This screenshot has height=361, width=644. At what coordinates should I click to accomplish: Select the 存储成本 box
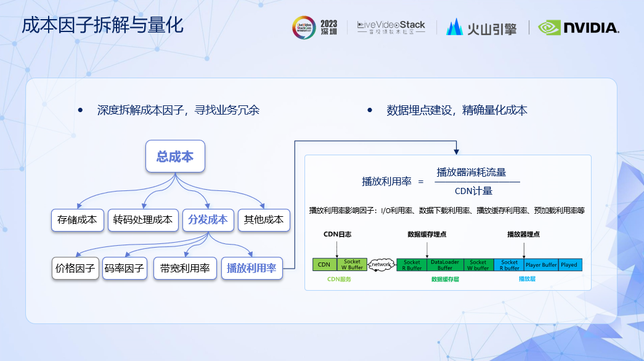[77, 219]
